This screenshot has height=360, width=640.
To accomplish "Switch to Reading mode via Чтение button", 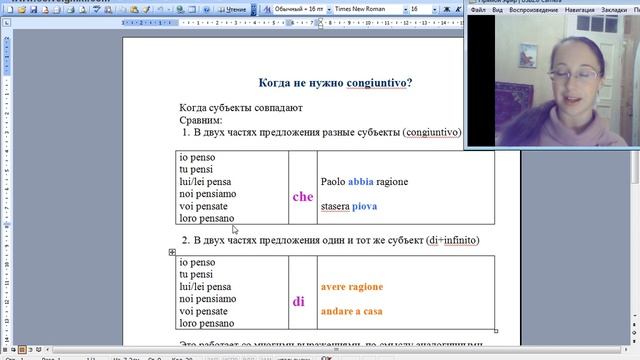I will click(x=232, y=9).
